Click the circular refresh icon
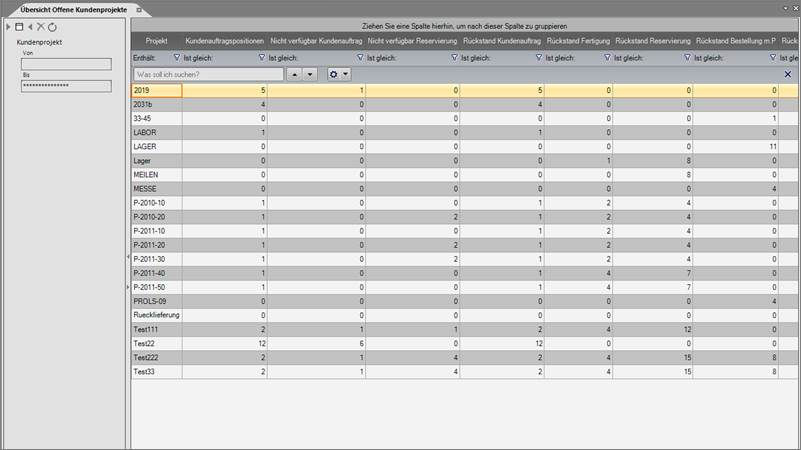 (x=52, y=27)
